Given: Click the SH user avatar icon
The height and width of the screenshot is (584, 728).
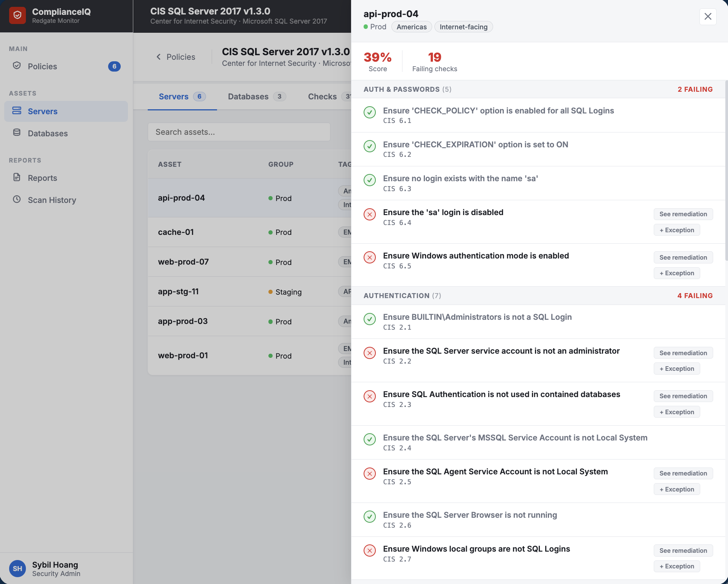Looking at the screenshot, I should click(18, 568).
